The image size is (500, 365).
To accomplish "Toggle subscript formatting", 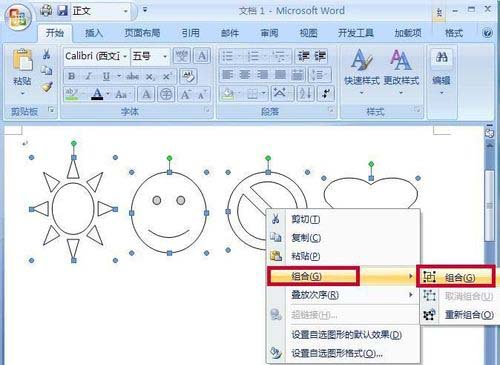I will pyautogui.click(x=149, y=77).
